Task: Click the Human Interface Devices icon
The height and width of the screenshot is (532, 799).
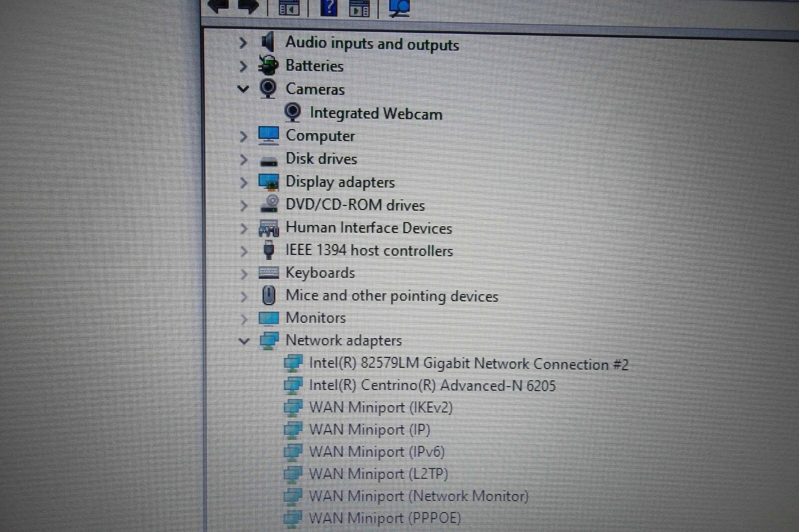Action: pyautogui.click(x=269, y=228)
